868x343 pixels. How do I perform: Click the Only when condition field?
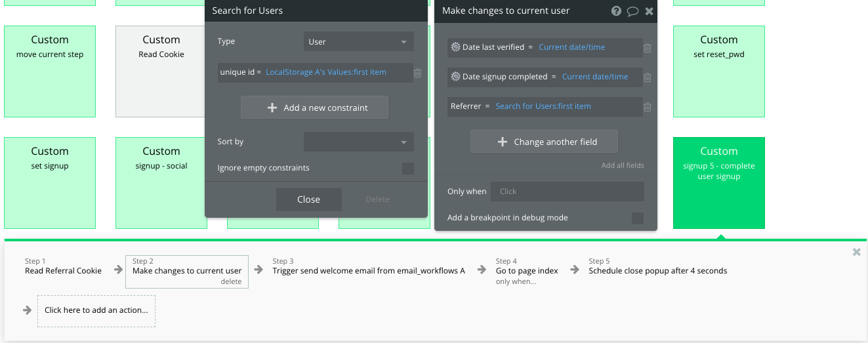tap(567, 192)
